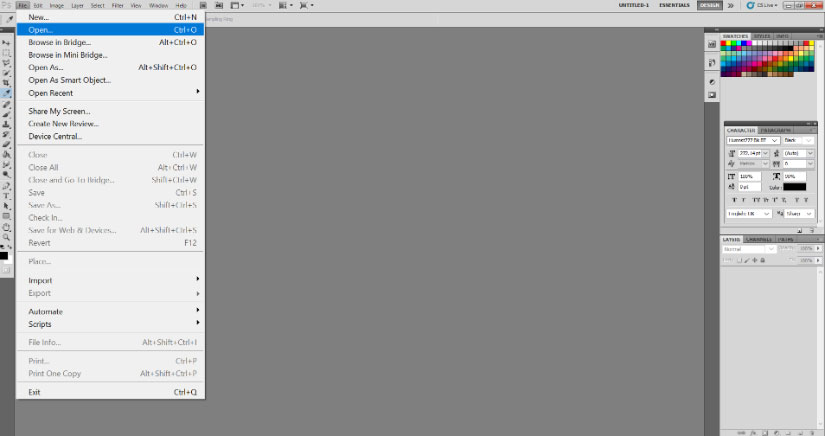This screenshot has width=825, height=436.
Task: Switch to the Paragraph tab
Action: click(x=776, y=130)
